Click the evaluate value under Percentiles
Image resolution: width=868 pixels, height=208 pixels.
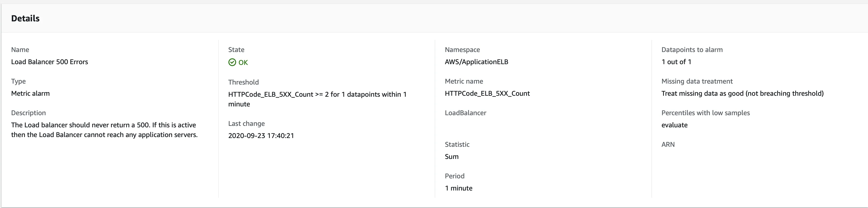(674, 125)
